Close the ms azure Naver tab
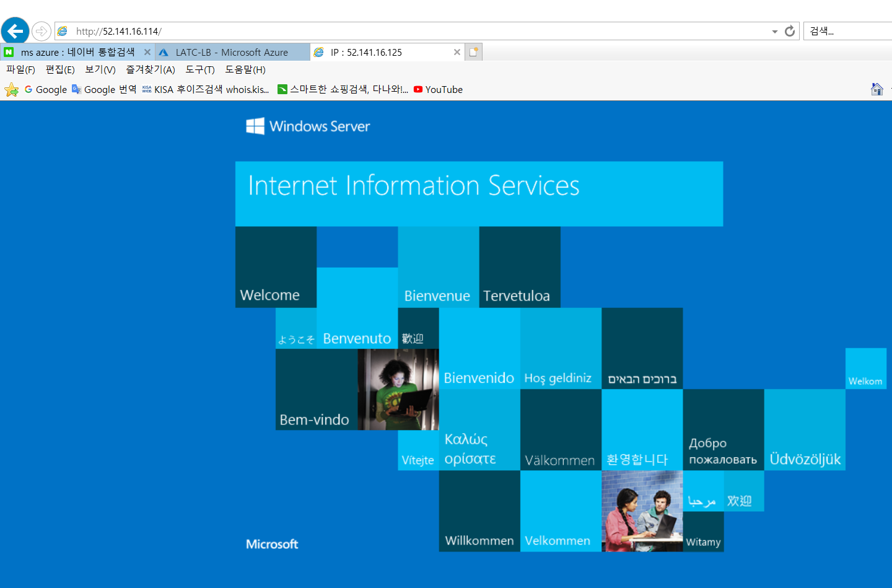The height and width of the screenshot is (588, 892). 147,52
